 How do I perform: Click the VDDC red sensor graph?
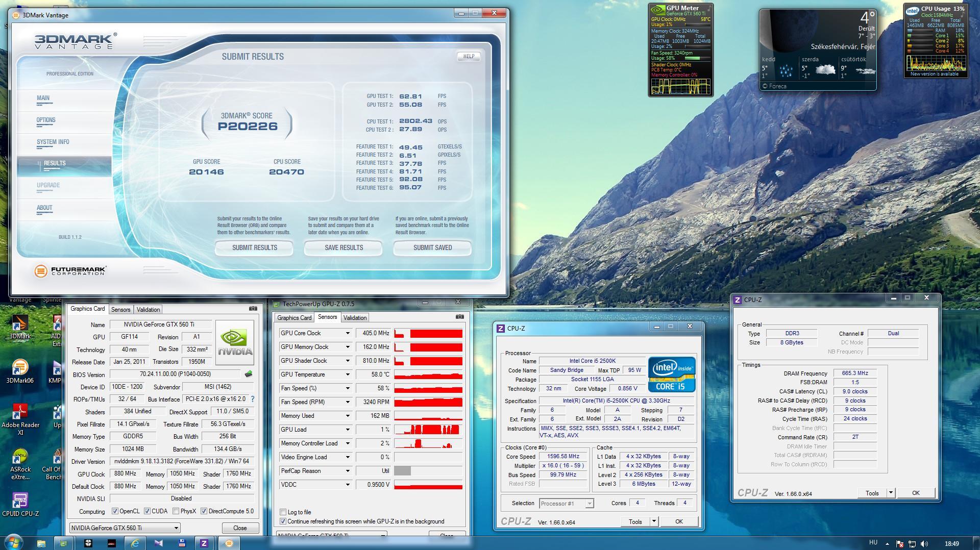click(428, 485)
